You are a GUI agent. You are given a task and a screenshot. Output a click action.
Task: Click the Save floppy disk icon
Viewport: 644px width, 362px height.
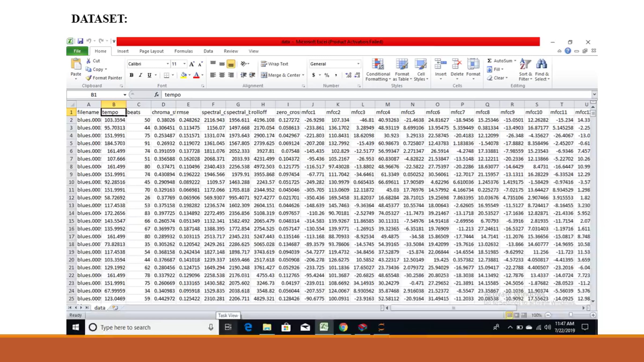tap(80, 41)
